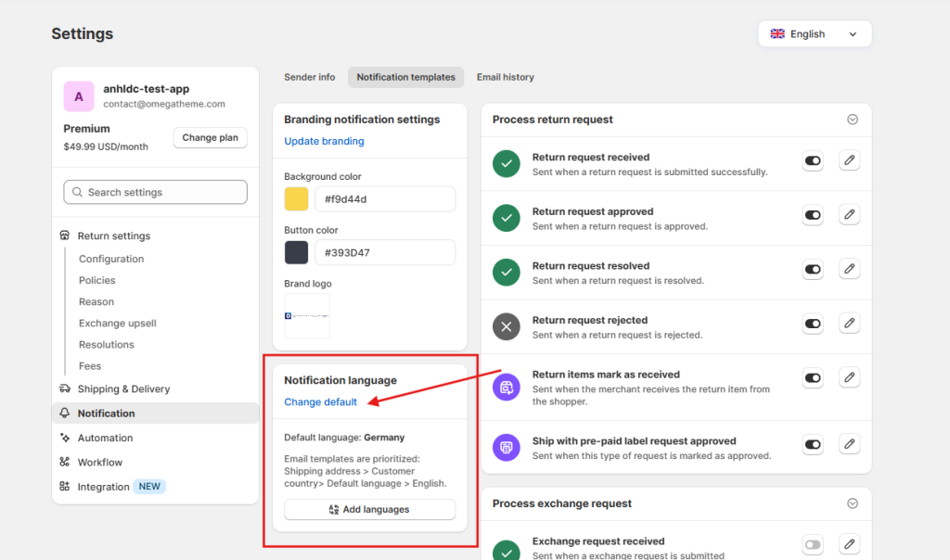Viewport: 950px width, 560px height.
Task: Switch to the Sender info tab
Action: [309, 77]
